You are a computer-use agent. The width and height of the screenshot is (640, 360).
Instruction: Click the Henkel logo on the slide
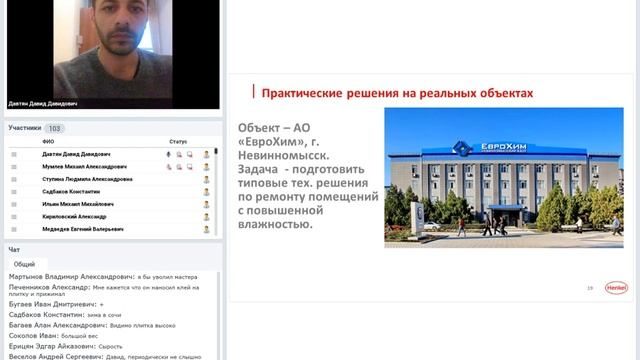(x=616, y=288)
